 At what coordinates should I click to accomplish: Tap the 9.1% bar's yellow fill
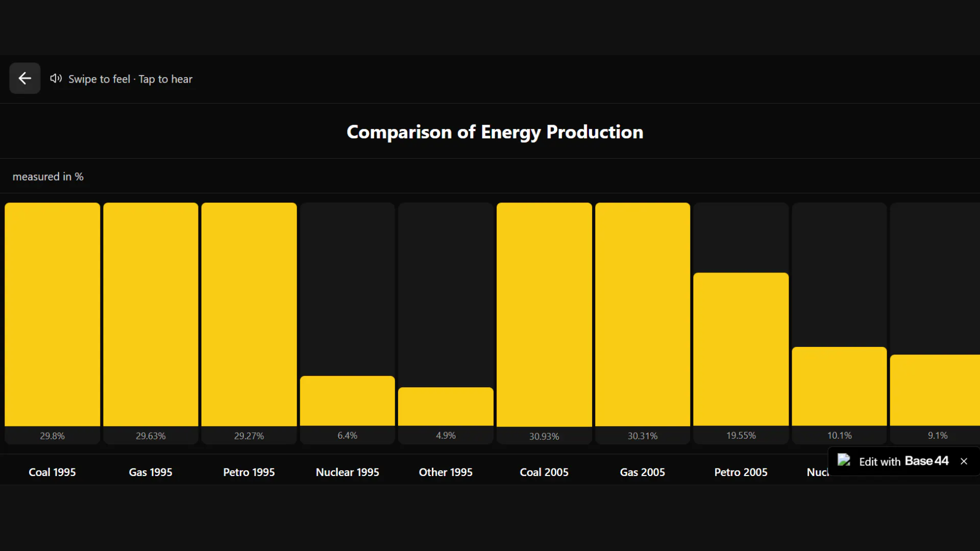coord(935,390)
